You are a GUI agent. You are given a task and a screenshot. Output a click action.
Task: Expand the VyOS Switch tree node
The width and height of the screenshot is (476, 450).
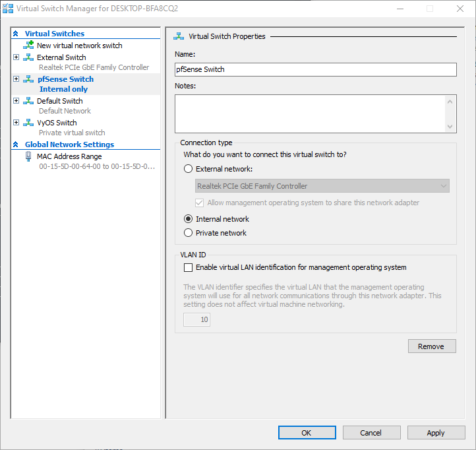click(x=16, y=123)
